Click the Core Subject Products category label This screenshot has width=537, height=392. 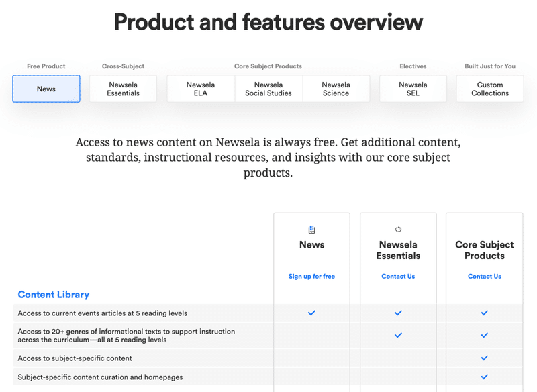pyautogui.click(x=268, y=66)
